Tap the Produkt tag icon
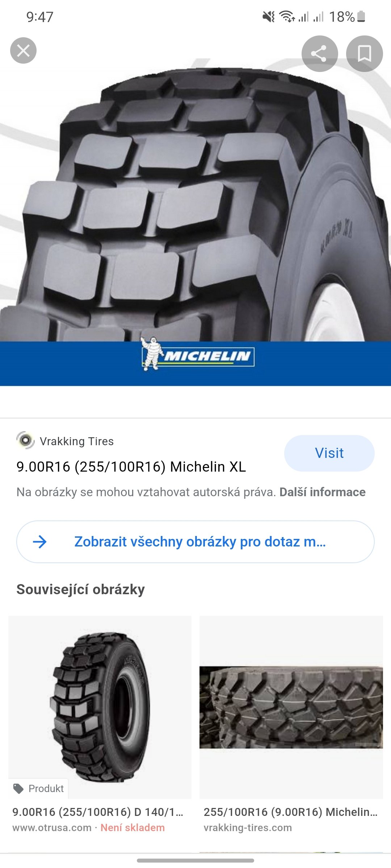391x868 pixels. (18, 788)
